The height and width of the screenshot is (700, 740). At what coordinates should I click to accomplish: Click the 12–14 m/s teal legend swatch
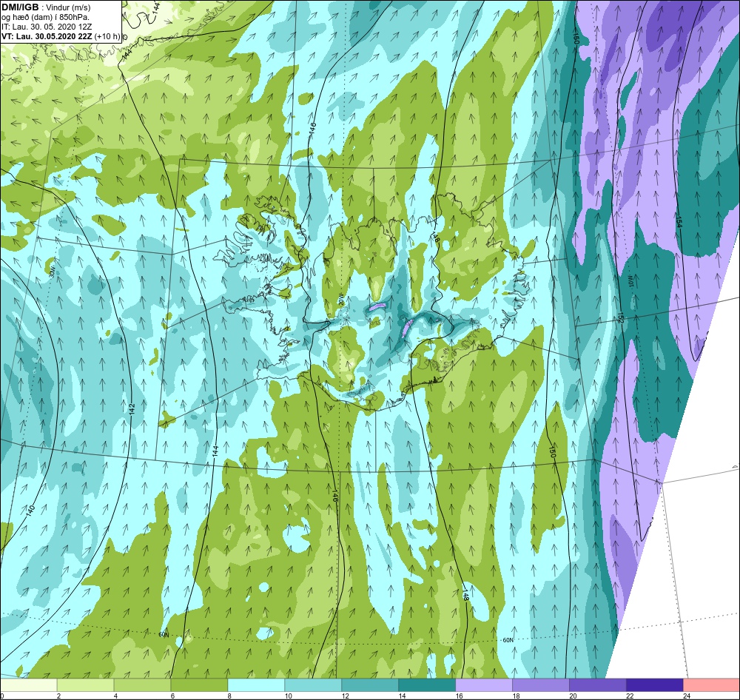coord(370,685)
